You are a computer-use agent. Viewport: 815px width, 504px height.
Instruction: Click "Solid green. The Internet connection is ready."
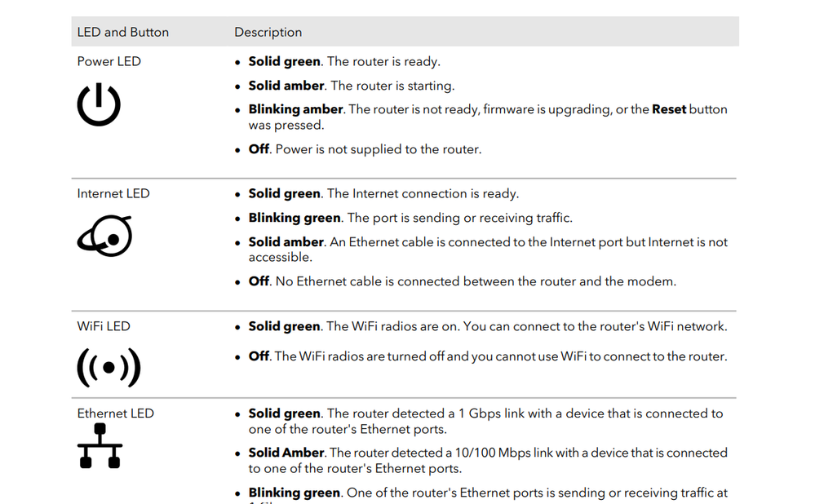(x=383, y=193)
